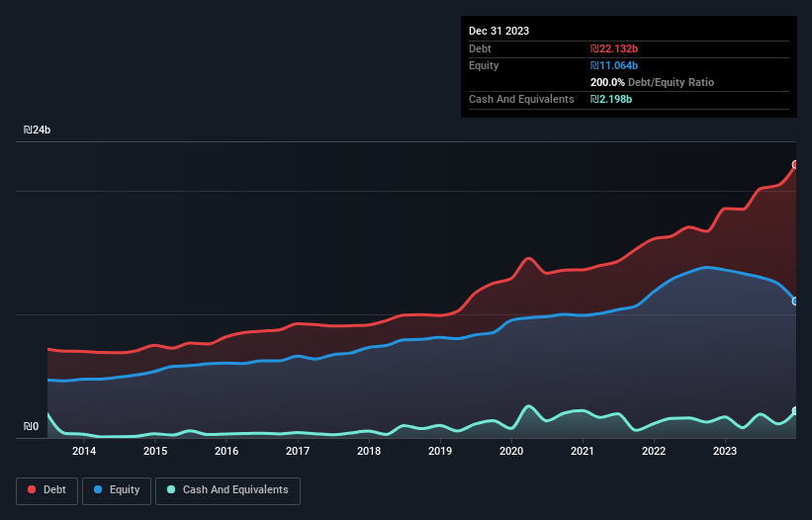
Task: Toggle the Debt series legend button
Action: tap(47, 490)
